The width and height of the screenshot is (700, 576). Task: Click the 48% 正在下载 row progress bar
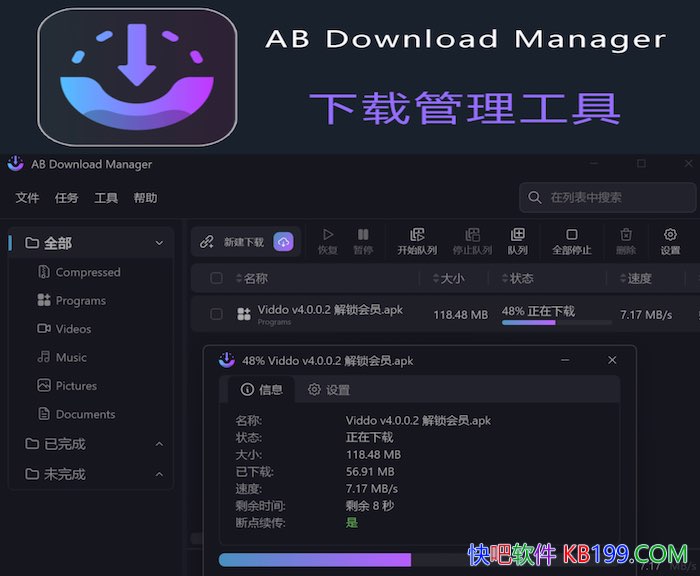click(556, 322)
